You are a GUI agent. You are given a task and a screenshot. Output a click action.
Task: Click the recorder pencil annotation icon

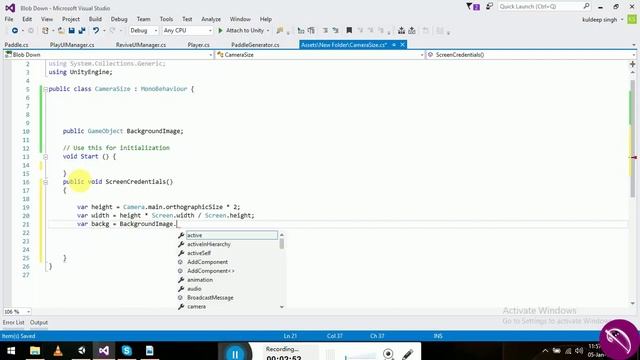[x=407, y=354]
